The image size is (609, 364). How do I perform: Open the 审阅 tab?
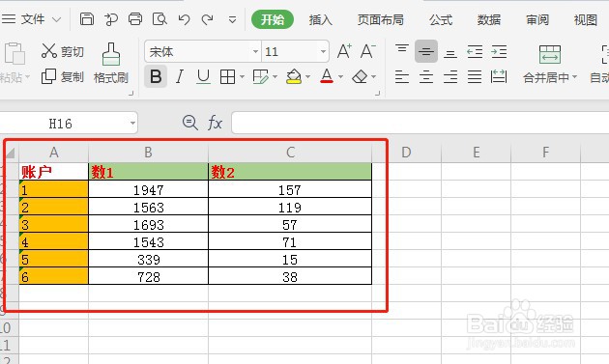(x=537, y=19)
